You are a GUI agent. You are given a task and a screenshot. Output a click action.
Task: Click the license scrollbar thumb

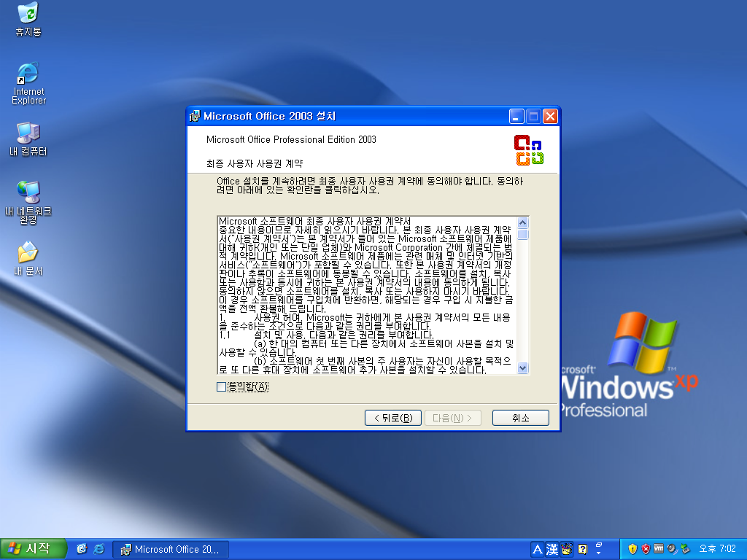tap(522, 234)
